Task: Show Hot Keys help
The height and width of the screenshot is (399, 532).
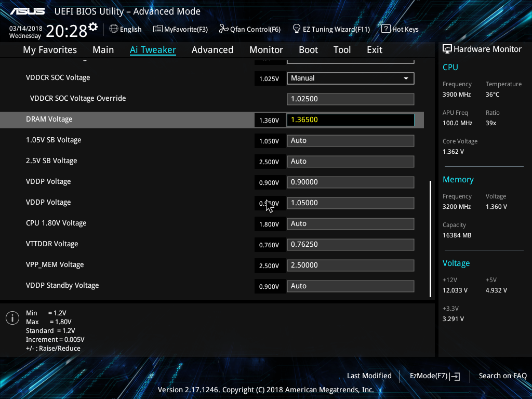Action: (400, 29)
